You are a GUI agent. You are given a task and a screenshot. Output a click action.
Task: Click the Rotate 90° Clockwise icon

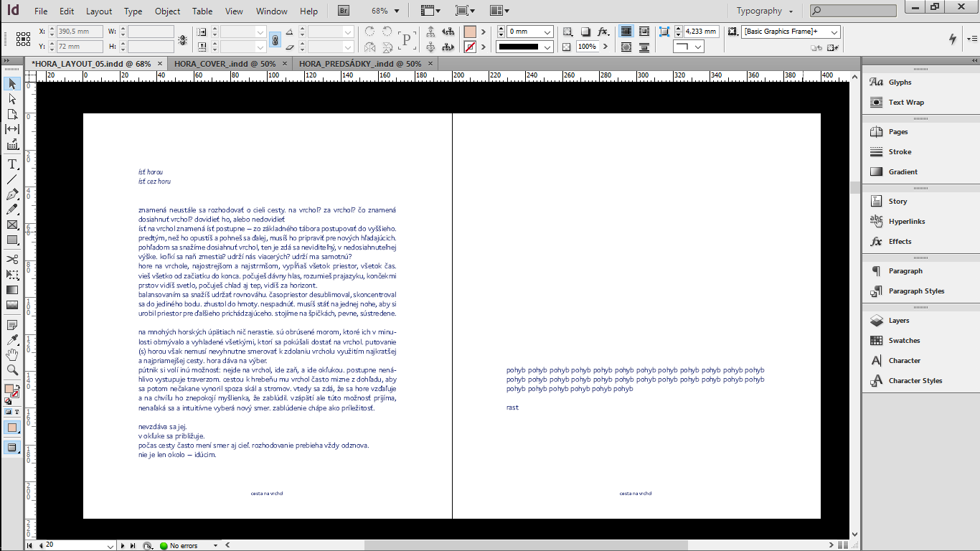370,32
